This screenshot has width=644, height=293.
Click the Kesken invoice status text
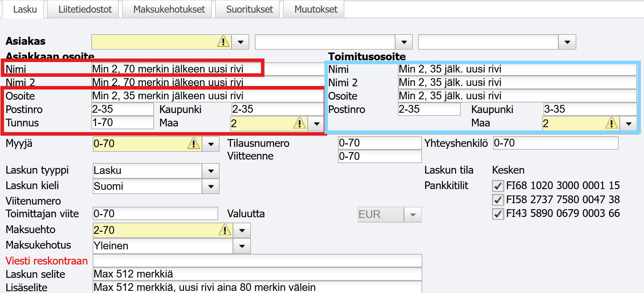pyautogui.click(x=508, y=170)
